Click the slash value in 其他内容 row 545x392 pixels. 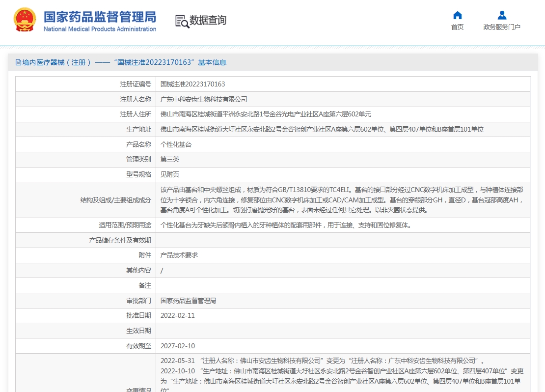[x=162, y=271]
